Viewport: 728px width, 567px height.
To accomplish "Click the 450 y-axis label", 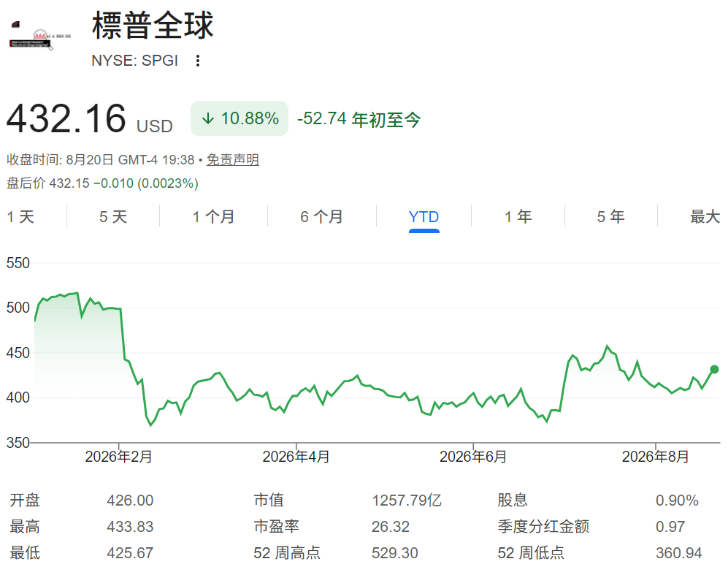I will (18, 353).
